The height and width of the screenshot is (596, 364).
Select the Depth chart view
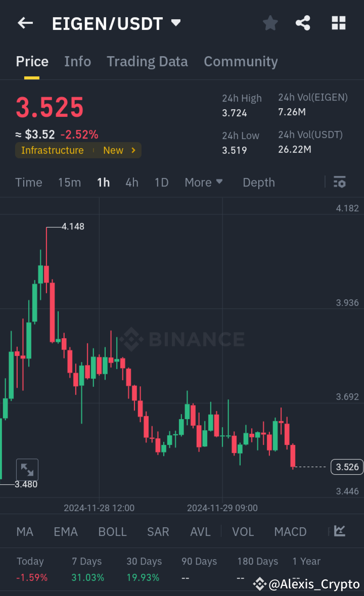point(258,182)
